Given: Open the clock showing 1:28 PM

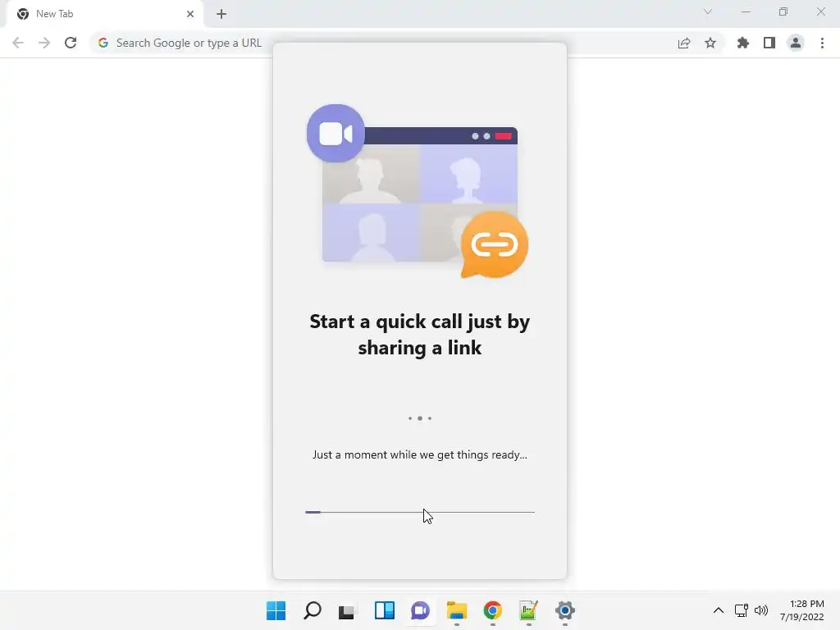Looking at the screenshot, I should tap(801, 610).
